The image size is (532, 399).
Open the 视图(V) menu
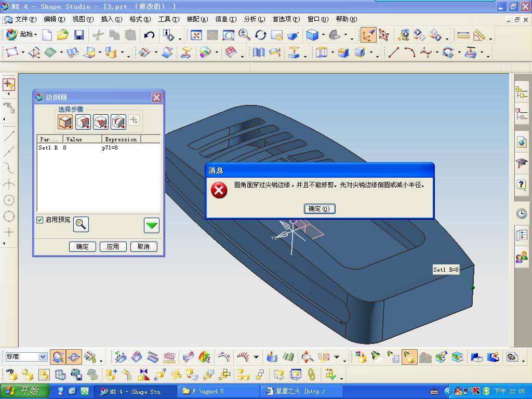click(x=83, y=19)
